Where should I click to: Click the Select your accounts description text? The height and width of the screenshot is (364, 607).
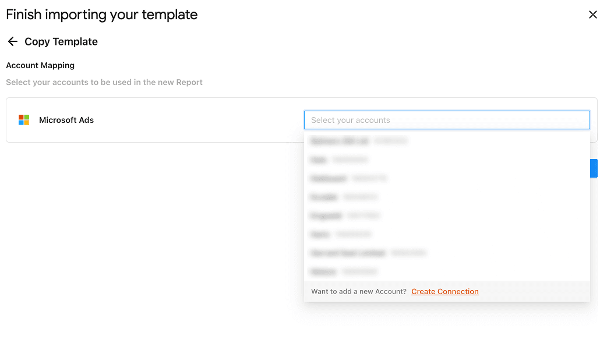(x=104, y=82)
